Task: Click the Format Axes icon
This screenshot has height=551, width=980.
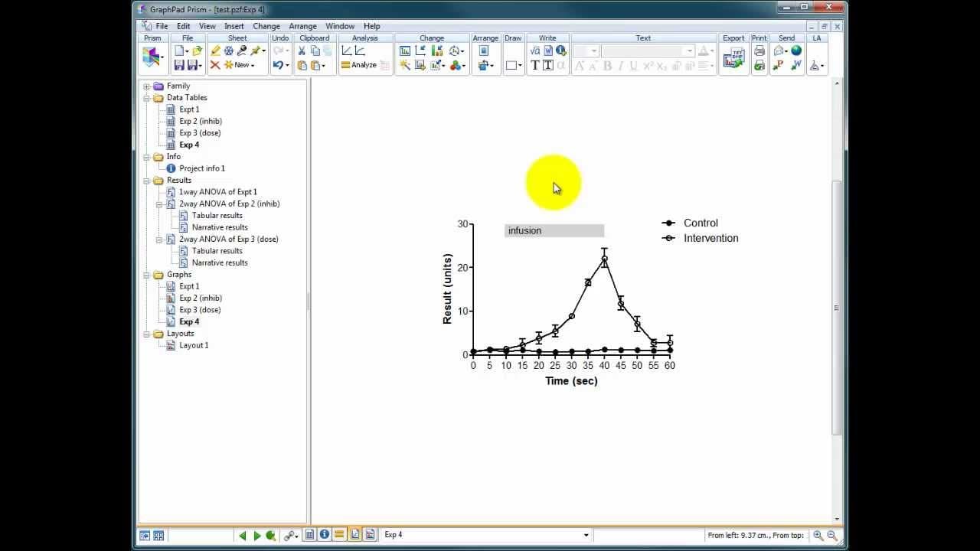Action: pyautogui.click(x=420, y=51)
